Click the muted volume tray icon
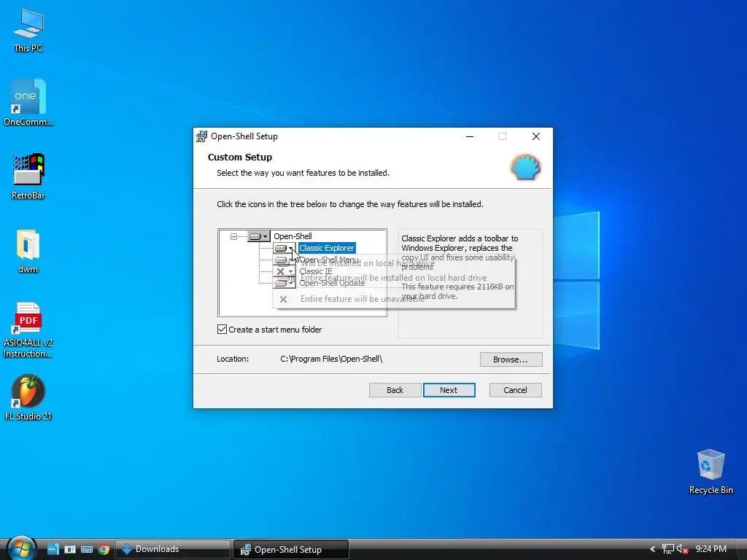This screenshot has height=560, width=747. [682, 549]
